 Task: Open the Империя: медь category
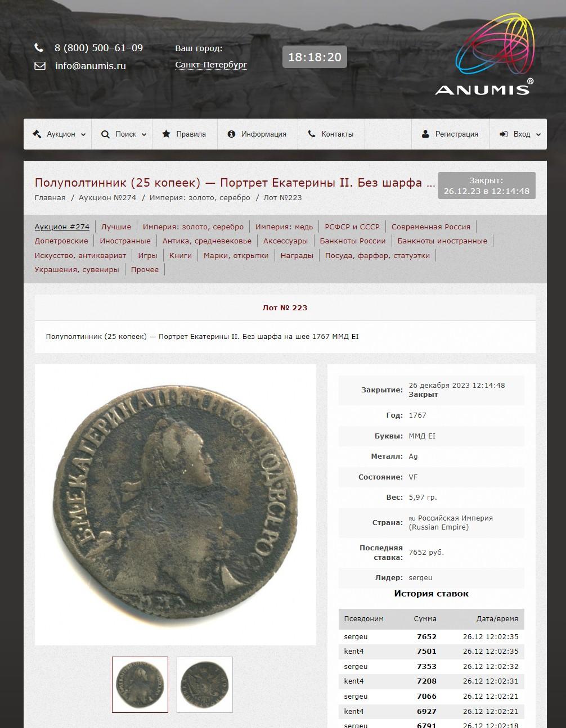coord(284,227)
